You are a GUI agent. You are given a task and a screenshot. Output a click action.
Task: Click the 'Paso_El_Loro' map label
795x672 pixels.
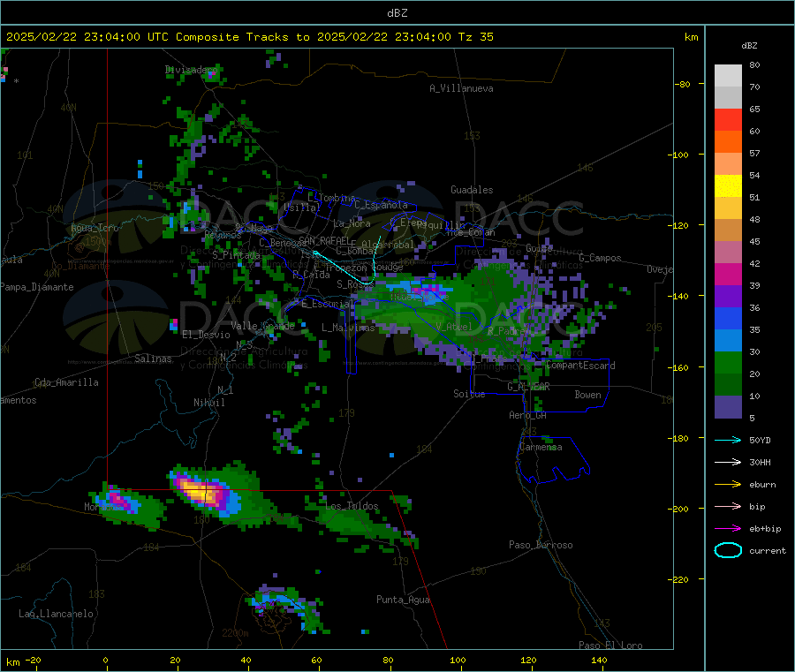click(x=610, y=646)
